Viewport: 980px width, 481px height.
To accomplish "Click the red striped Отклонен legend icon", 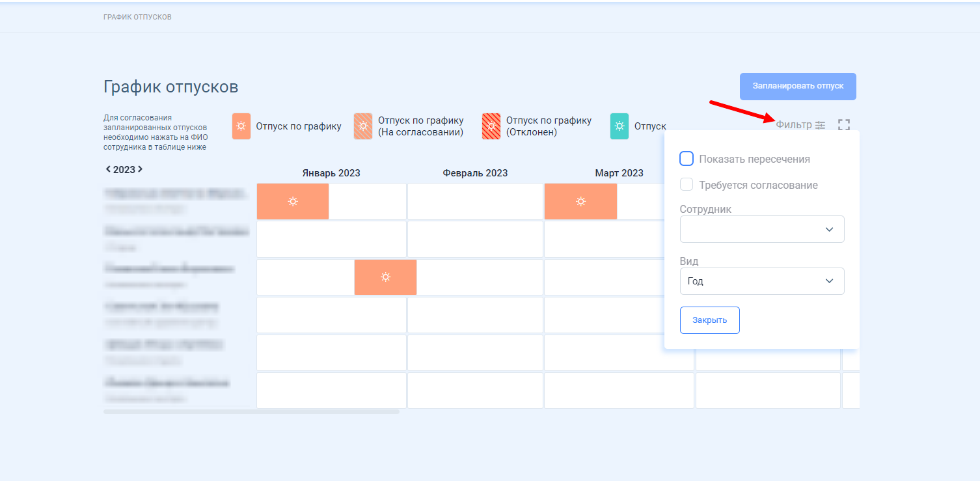I will 491,126.
